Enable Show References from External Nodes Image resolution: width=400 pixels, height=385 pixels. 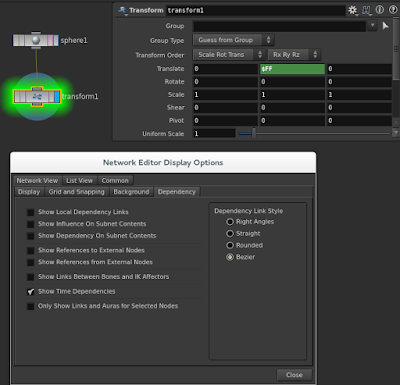coord(30,263)
